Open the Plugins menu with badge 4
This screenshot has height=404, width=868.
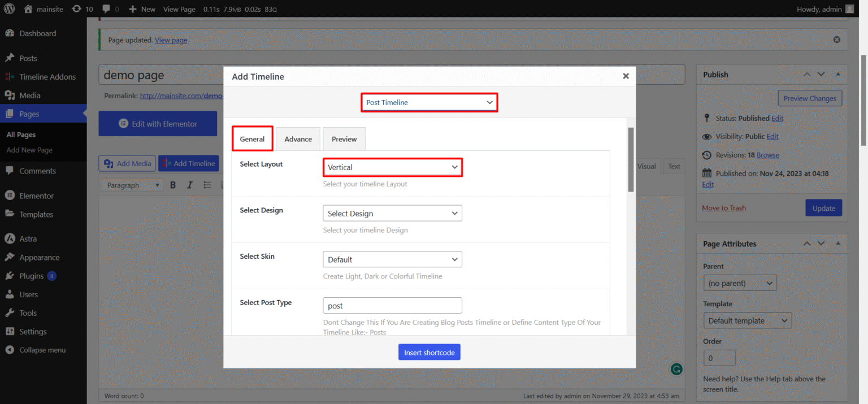coord(31,275)
